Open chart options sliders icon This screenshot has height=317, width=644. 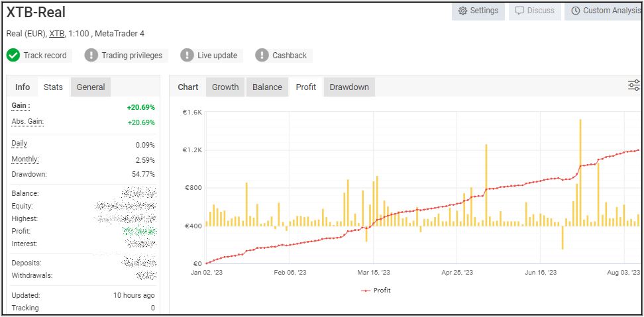pos(634,85)
